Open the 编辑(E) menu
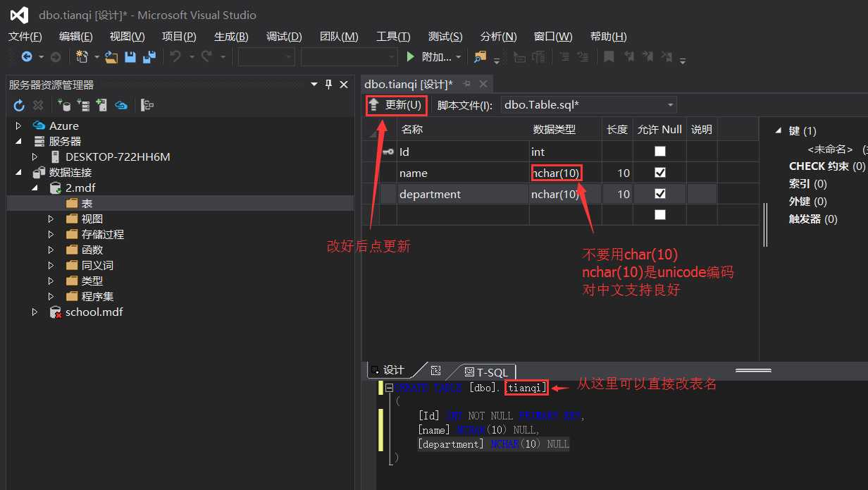The height and width of the screenshot is (490, 868). click(76, 37)
